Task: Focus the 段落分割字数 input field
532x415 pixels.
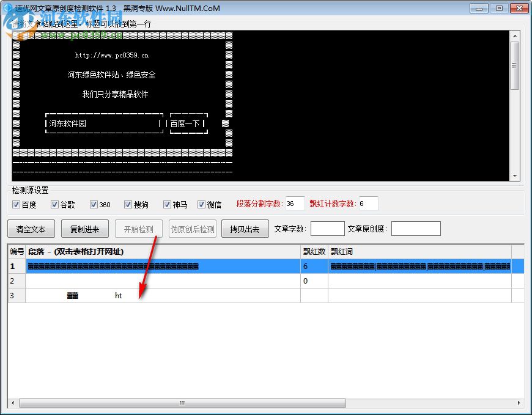Action: (x=295, y=204)
